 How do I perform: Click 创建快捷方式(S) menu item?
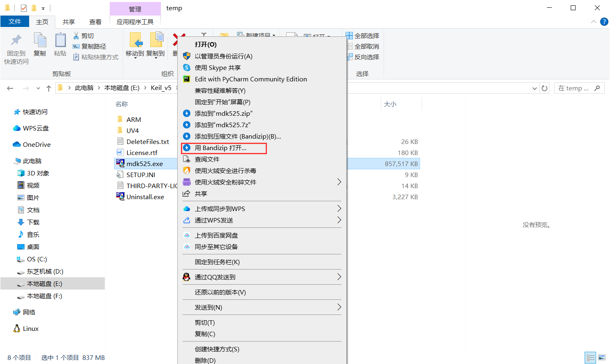pyautogui.click(x=262, y=349)
